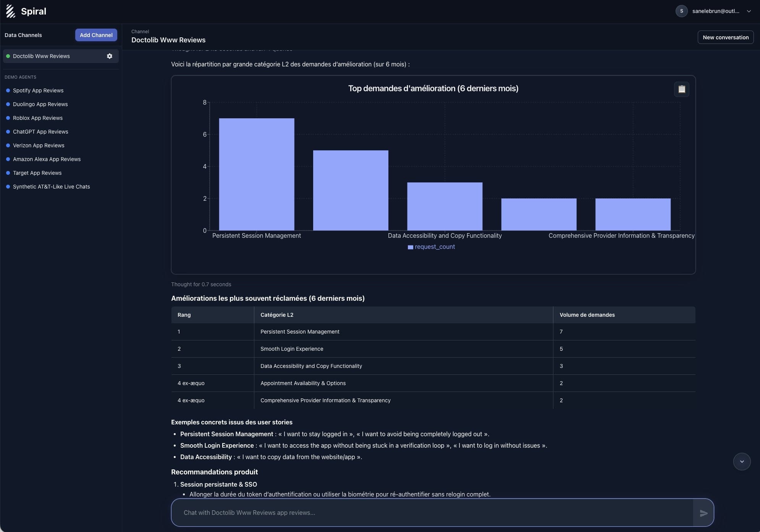The width and height of the screenshot is (760, 532).
Task: Click the Persistent Session Management bar
Action: (256, 174)
